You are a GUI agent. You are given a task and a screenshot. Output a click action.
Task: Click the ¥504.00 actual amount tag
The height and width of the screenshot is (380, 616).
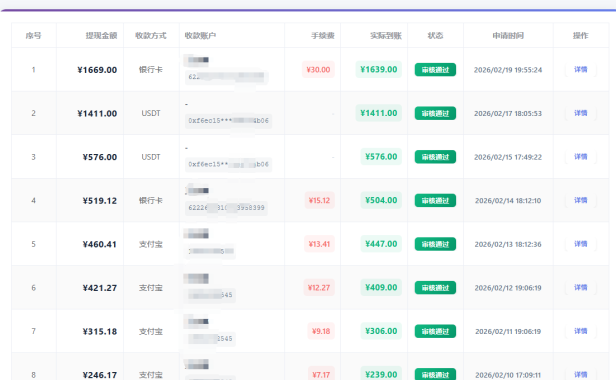(x=381, y=200)
